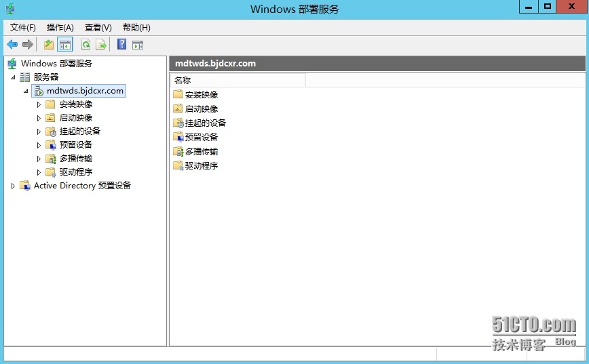Image resolution: width=589 pixels, height=364 pixels.
Task: Select mdtwds.bjdcxr.com label in the tree
Action: [85, 91]
